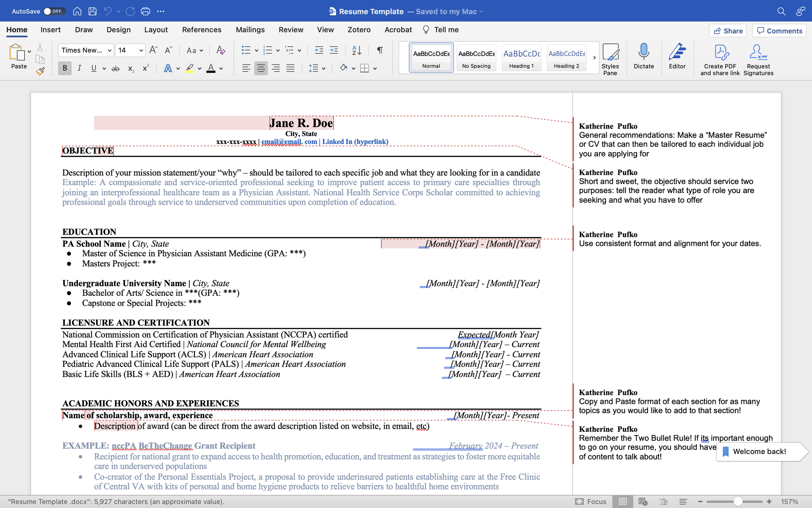Image resolution: width=812 pixels, height=508 pixels.
Task: Open the Styles Pane
Action: click(x=610, y=59)
